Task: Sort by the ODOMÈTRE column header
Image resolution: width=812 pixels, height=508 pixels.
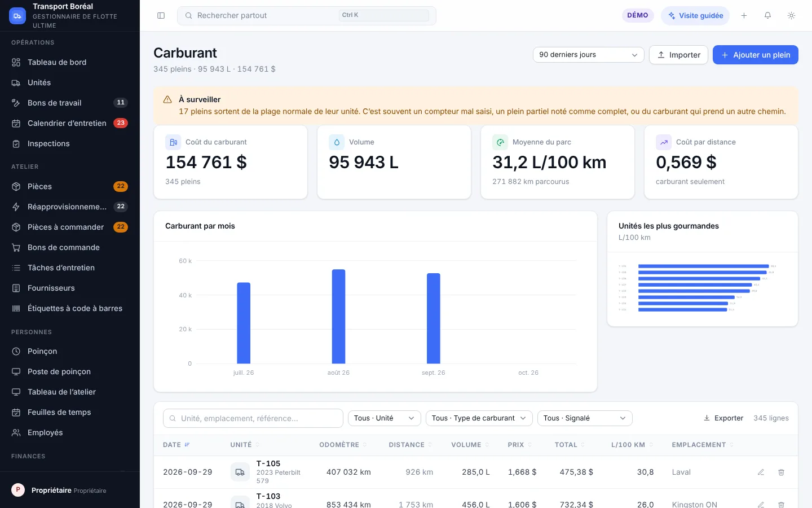Action: (343, 445)
